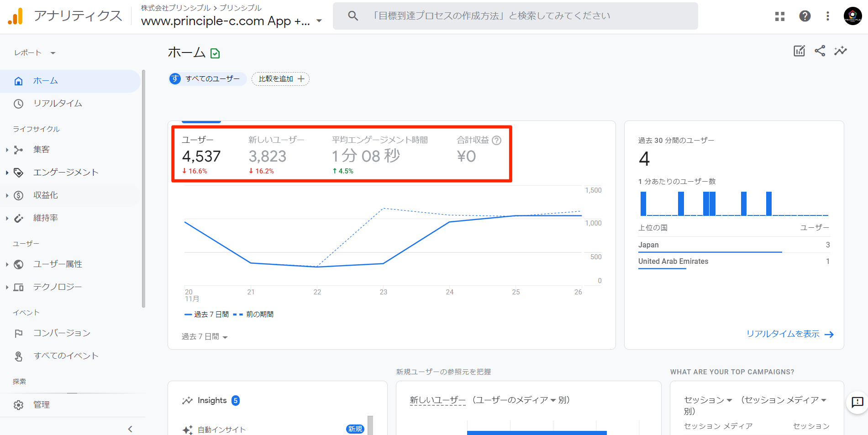The height and width of the screenshot is (435, 868).
Task: Click the user account avatar
Action: click(x=852, y=16)
